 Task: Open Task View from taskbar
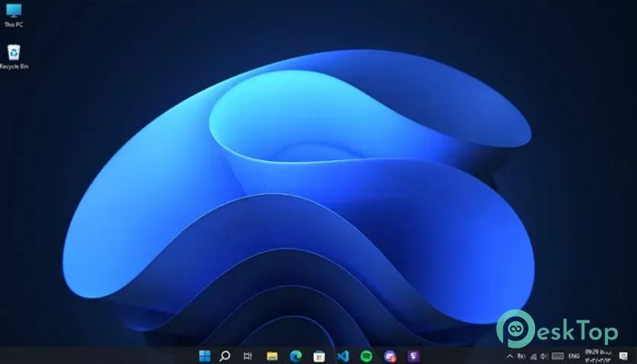[x=248, y=357]
